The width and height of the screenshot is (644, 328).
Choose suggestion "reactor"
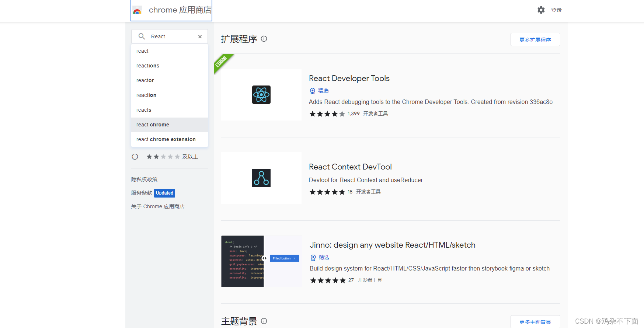[x=170, y=80]
